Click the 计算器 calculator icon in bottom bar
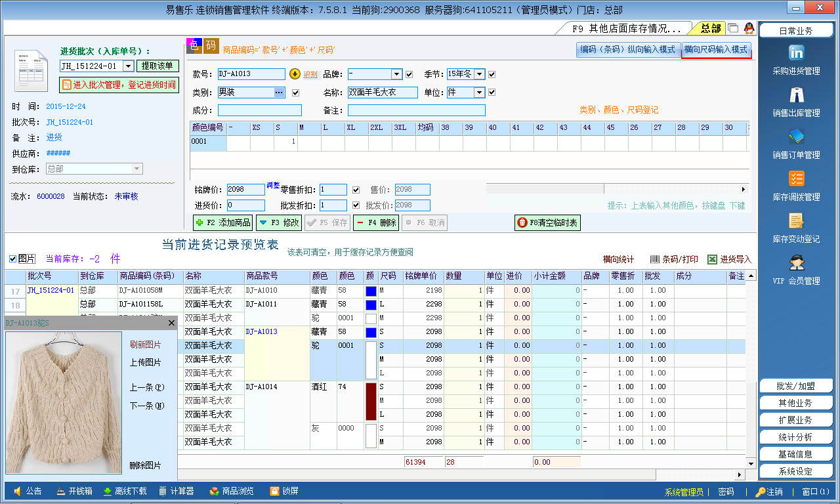Viewport: 840px width, 504px height. pyautogui.click(x=163, y=491)
